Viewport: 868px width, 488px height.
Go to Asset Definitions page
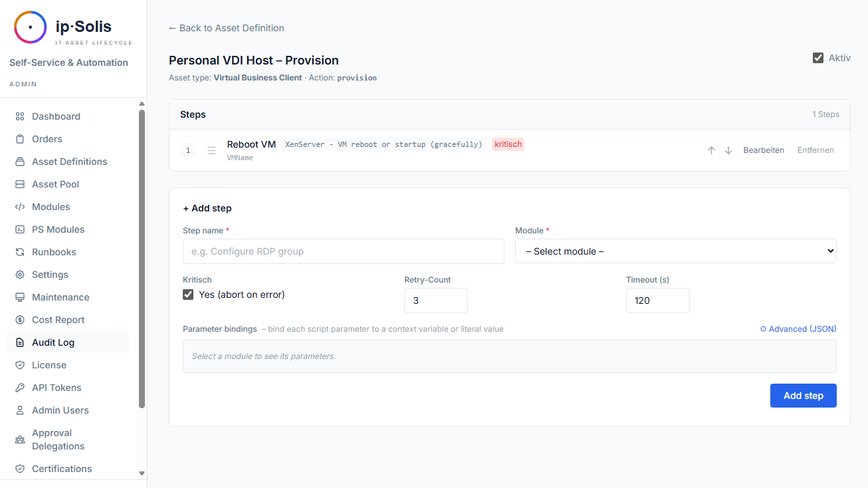(68, 162)
